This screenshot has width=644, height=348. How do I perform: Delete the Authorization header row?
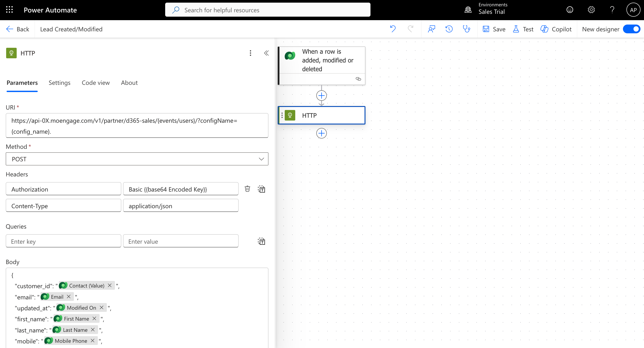(x=247, y=189)
